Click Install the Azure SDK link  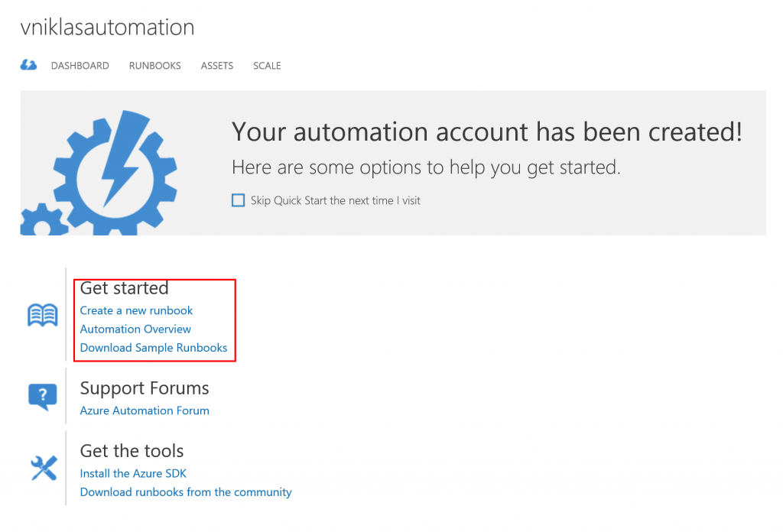(x=133, y=474)
